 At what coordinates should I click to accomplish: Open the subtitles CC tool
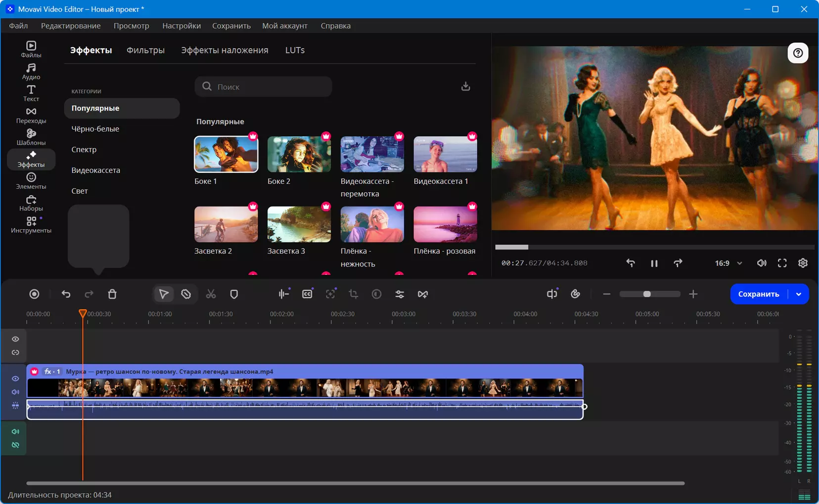pyautogui.click(x=307, y=294)
